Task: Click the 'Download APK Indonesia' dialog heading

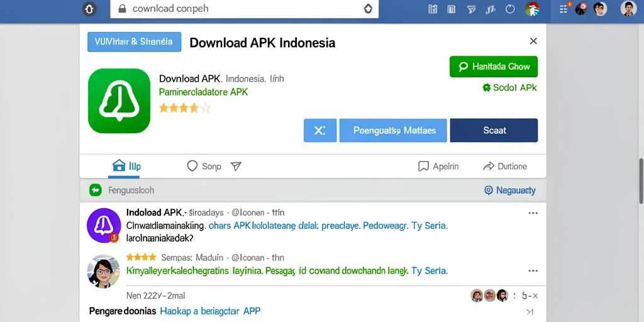Action: [x=262, y=43]
